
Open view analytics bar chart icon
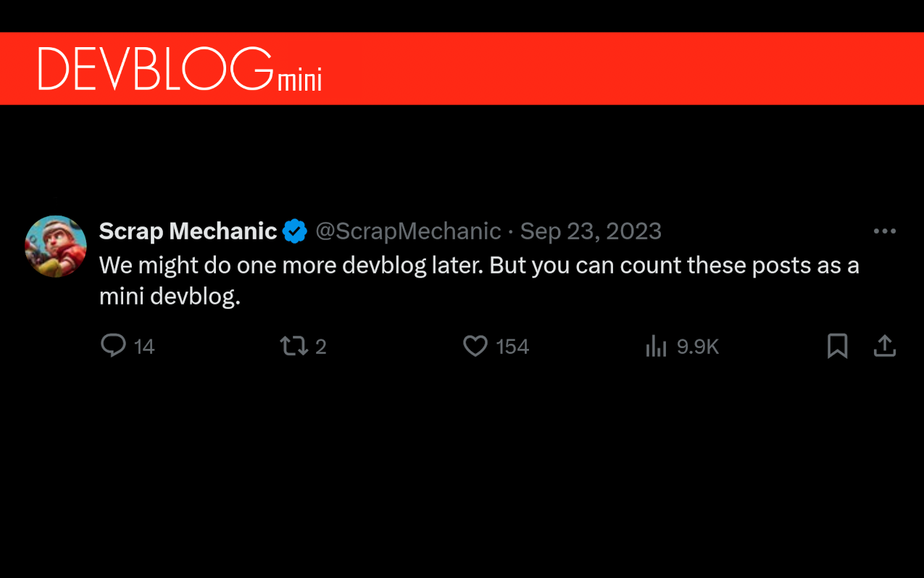656,347
